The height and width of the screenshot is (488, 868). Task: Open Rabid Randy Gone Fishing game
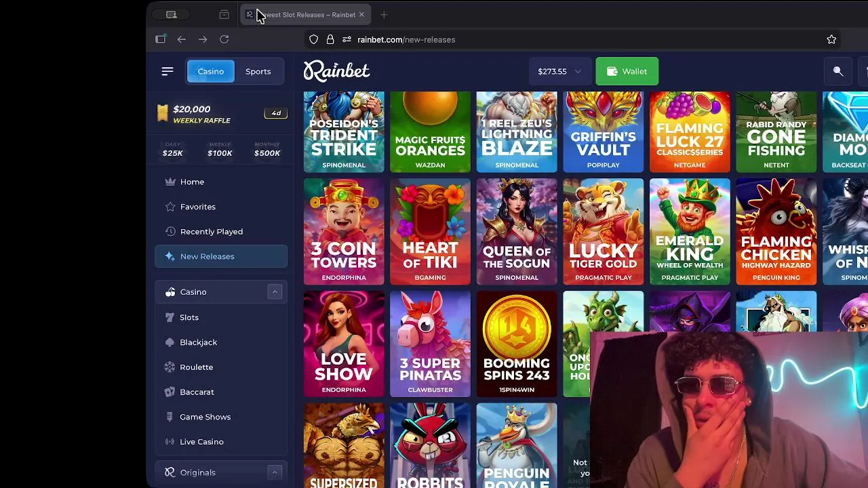776,132
